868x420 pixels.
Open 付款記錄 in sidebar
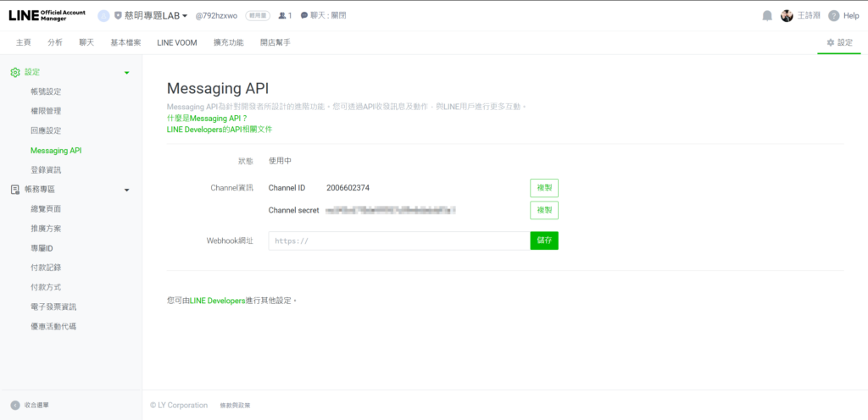[46, 268]
